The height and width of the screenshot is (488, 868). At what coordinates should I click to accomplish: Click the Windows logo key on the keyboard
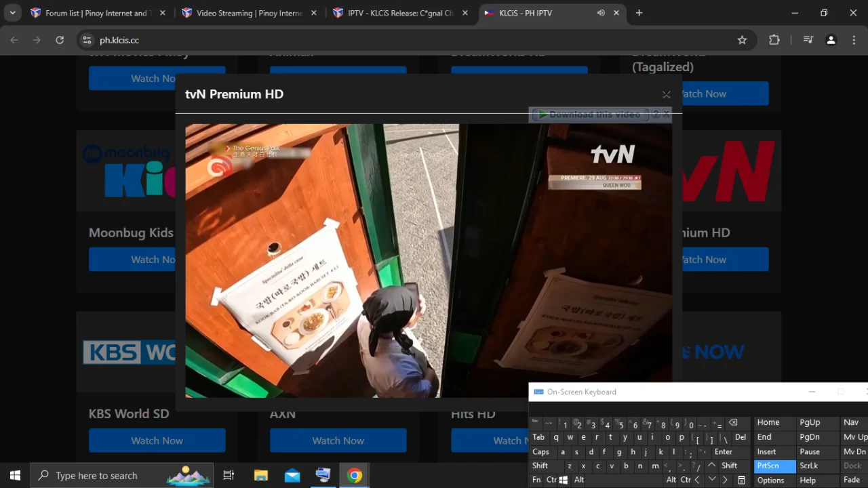pyautogui.click(x=564, y=480)
